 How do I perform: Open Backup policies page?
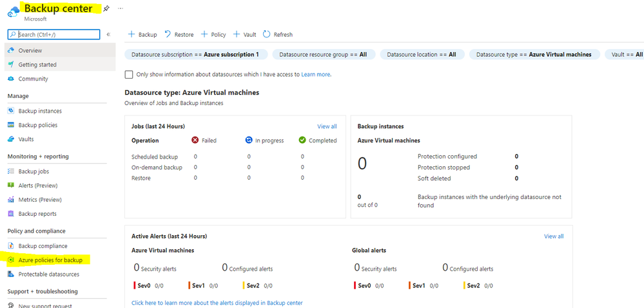[38, 125]
